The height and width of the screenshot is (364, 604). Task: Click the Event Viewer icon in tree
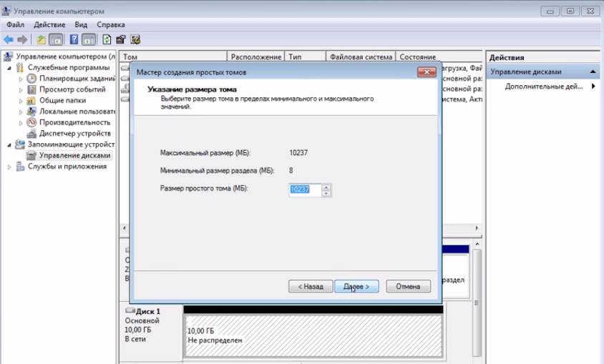pyautogui.click(x=31, y=89)
